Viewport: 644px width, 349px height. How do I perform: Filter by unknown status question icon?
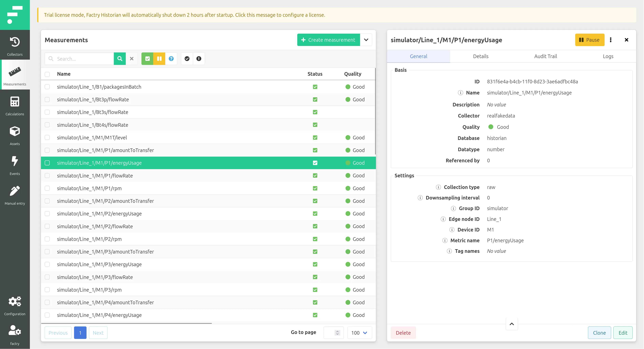coord(171,59)
